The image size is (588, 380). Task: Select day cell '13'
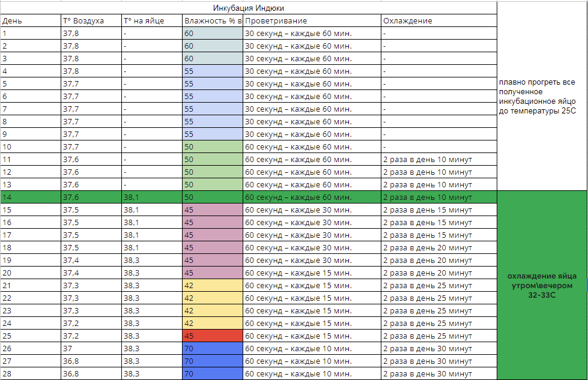(x=31, y=185)
